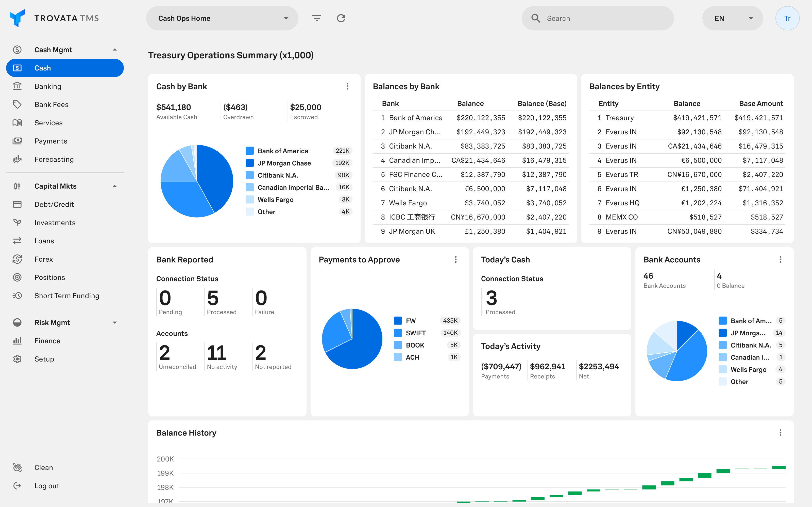This screenshot has width=812, height=507.
Task: Click the Bank of America legend swatch
Action: click(x=249, y=151)
